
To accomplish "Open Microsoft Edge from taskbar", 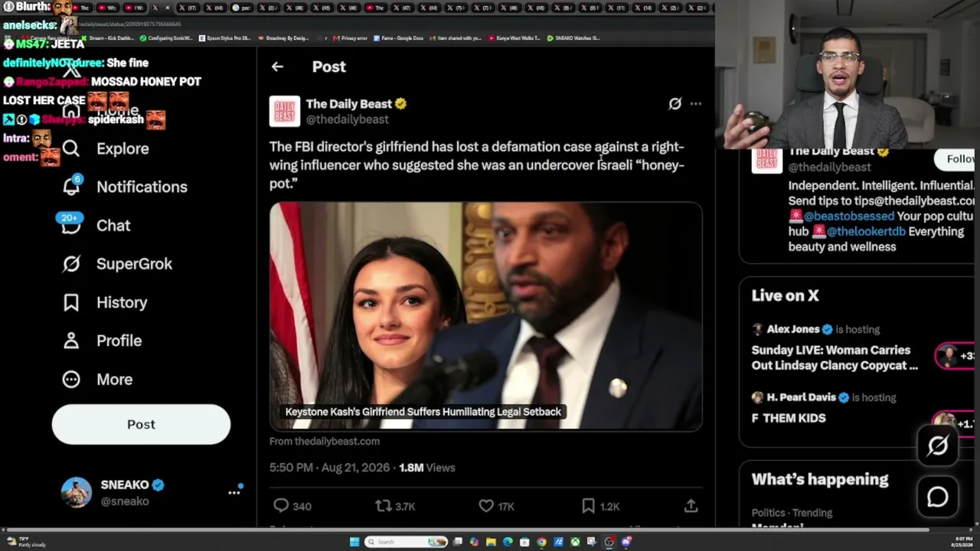I will pyautogui.click(x=508, y=542).
